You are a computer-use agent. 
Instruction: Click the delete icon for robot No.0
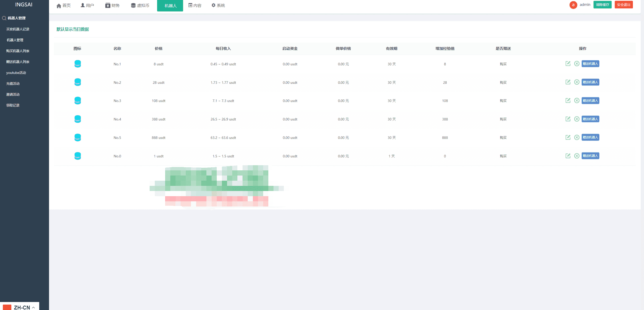[577, 156]
